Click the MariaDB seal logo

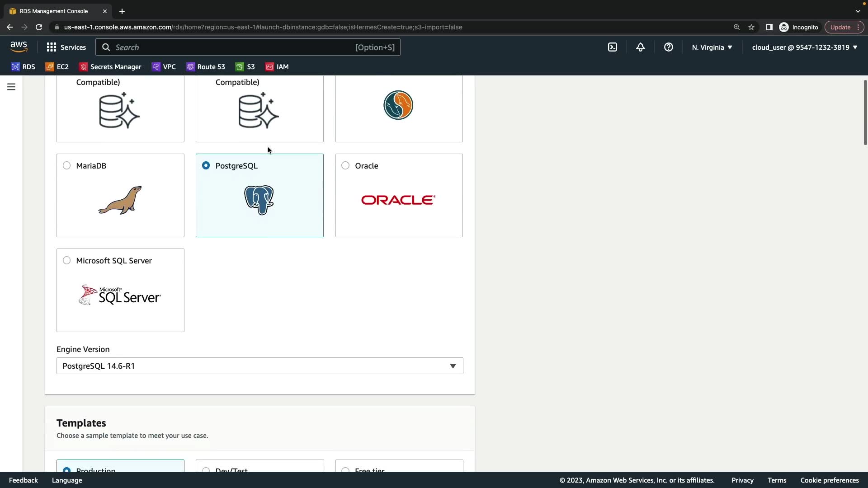point(120,200)
